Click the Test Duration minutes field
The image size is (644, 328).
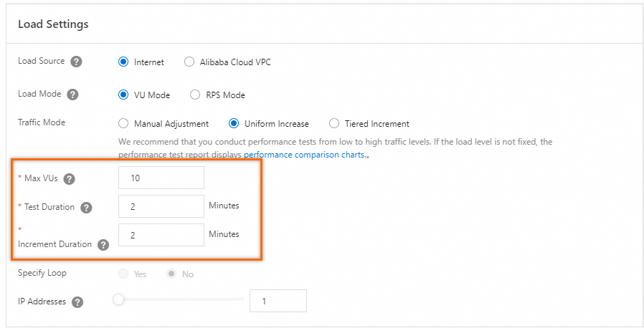coord(161,206)
